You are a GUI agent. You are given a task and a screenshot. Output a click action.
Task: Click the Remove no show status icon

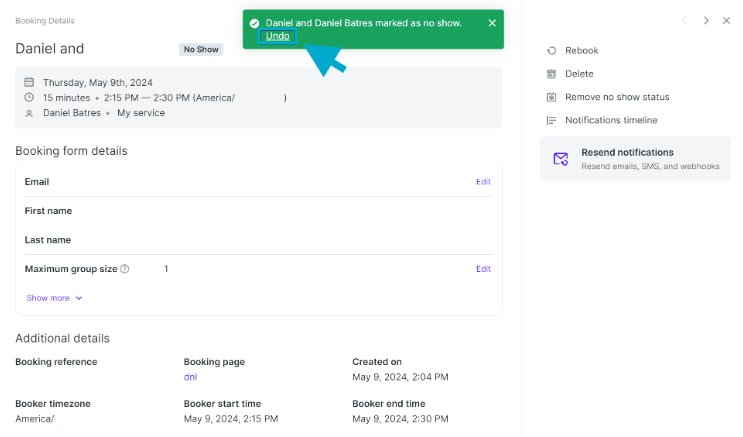[x=551, y=97]
